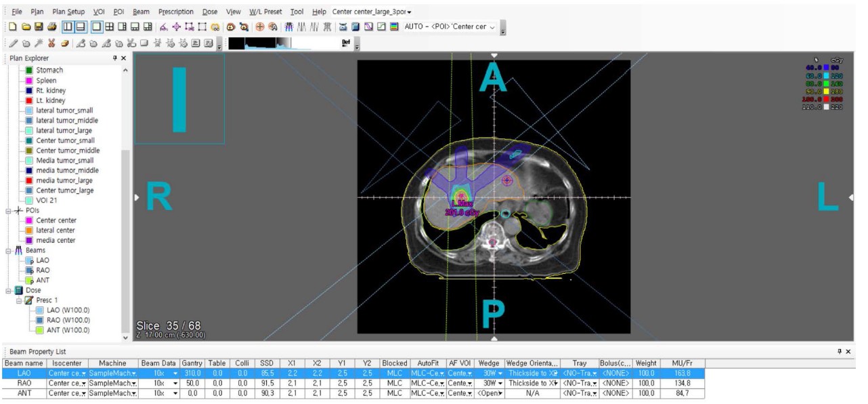The width and height of the screenshot is (868, 404).
Task: Click the Def window/level preset button
Action: [x=346, y=43]
